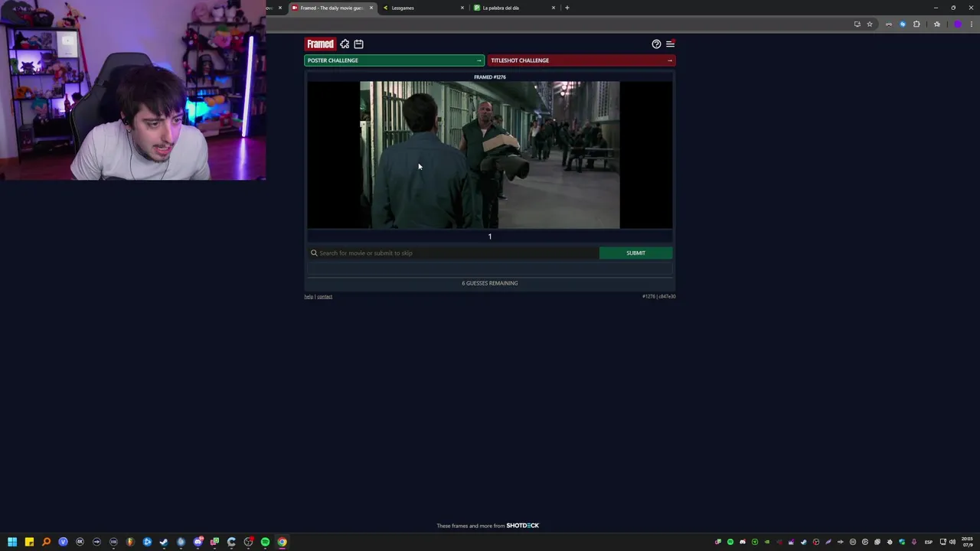This screenshot has height=551, width=980.
Task: Open the ShotDeck link
Action: point(523,526)
